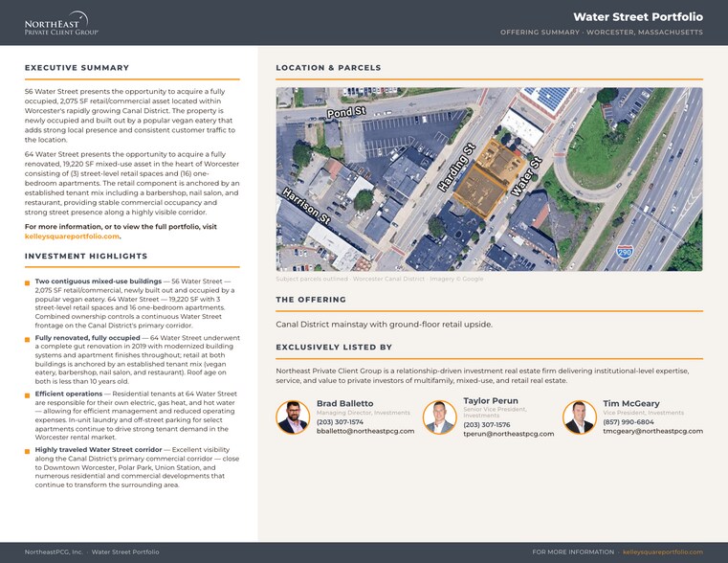This screenshot has width=728, height=563.
Task: Click the Pond St label on aerial map
Action: pyautogui.click(x=346, y=112)
